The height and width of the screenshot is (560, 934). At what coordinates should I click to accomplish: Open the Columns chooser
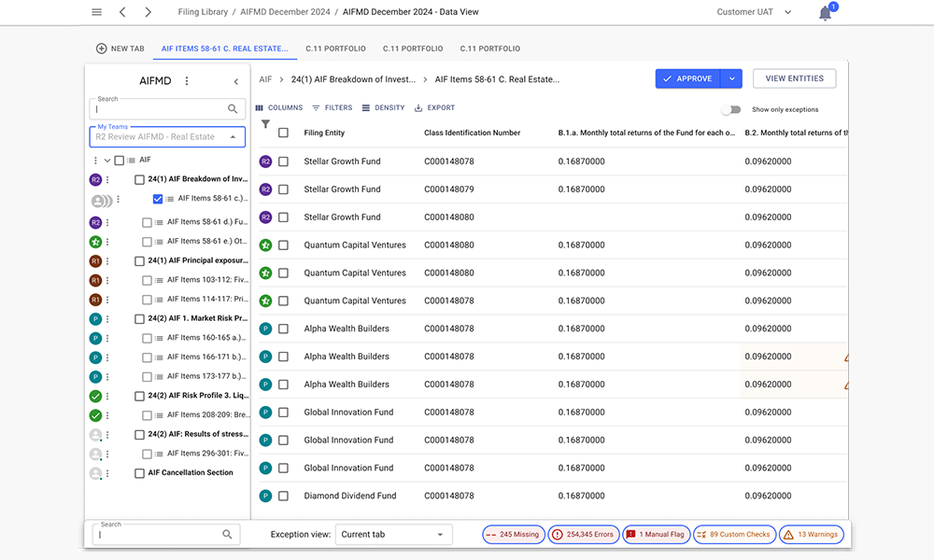tap(279, 108)
